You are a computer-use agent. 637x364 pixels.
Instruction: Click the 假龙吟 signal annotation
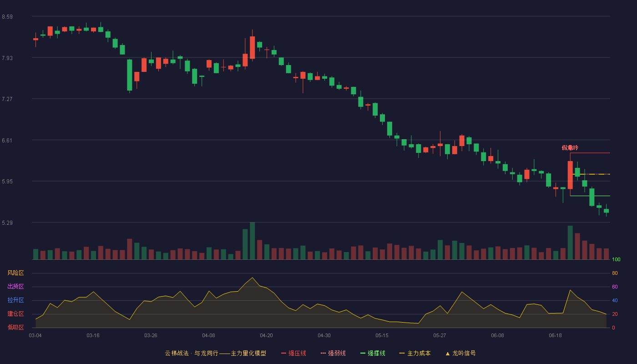coord(570,148)
